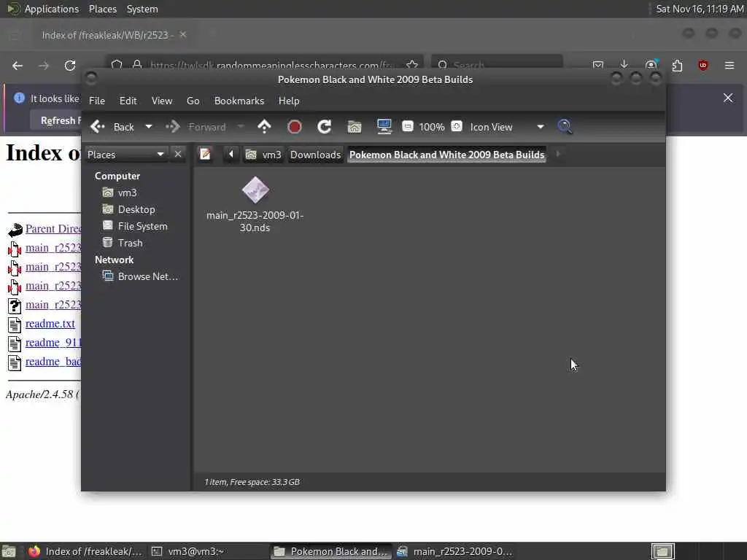Reload the current folder in the file manager
Viewport: 747px width, 560px height.
[x=325, y=127]
